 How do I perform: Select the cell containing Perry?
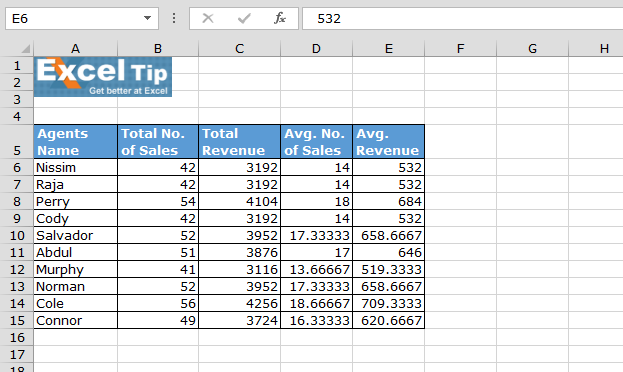[x=75, y=202]
